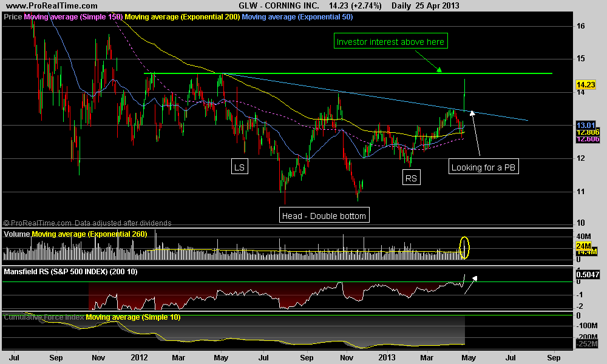
Task: Click the white arrow in the Mansfield RS panel
Action: pyautogui.click(x=471, y=285)
